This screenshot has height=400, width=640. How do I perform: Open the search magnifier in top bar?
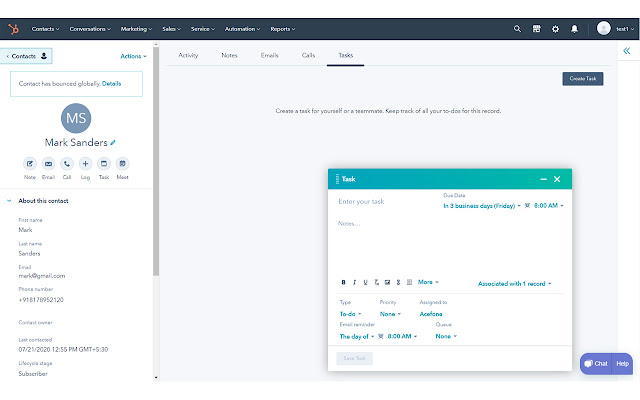517,29
